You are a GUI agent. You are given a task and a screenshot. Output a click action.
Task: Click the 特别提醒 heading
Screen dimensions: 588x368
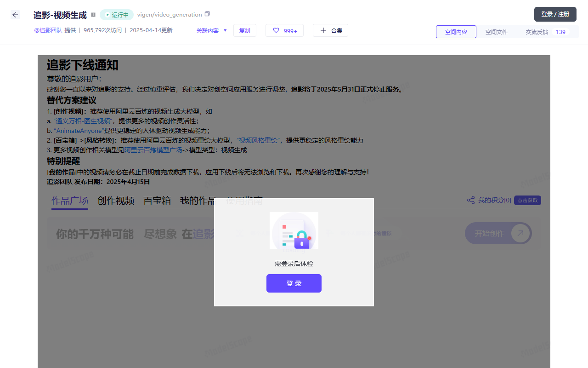[x=63, y=161]
